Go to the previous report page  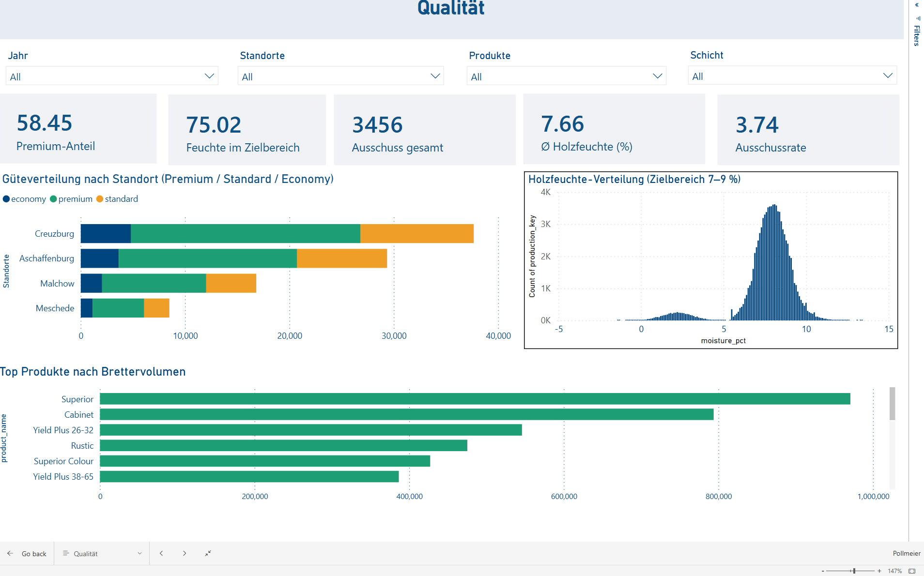point(161,553)
